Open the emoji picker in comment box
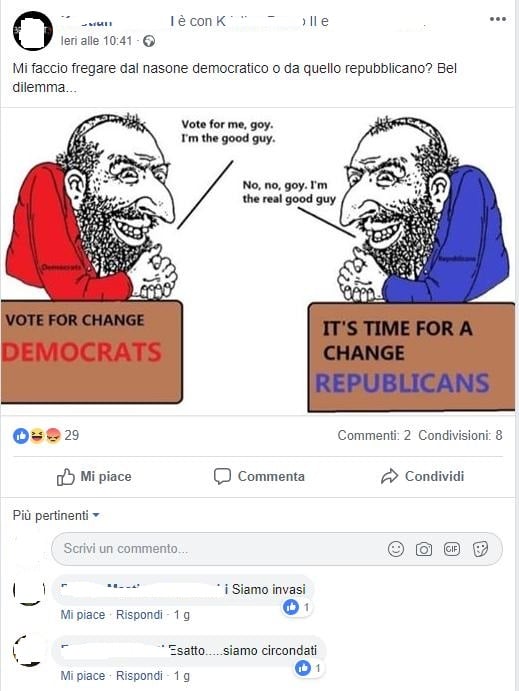 coord(396,549)
